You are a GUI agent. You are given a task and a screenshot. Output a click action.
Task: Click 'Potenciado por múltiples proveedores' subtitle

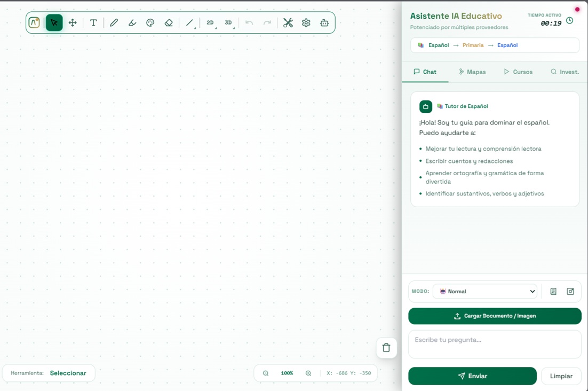tap(459, 27)
